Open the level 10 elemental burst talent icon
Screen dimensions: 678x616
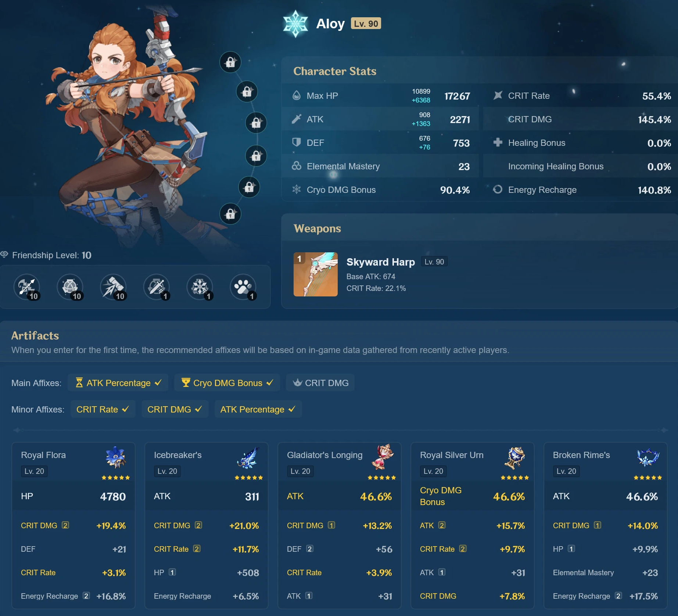tap(114, 287)
